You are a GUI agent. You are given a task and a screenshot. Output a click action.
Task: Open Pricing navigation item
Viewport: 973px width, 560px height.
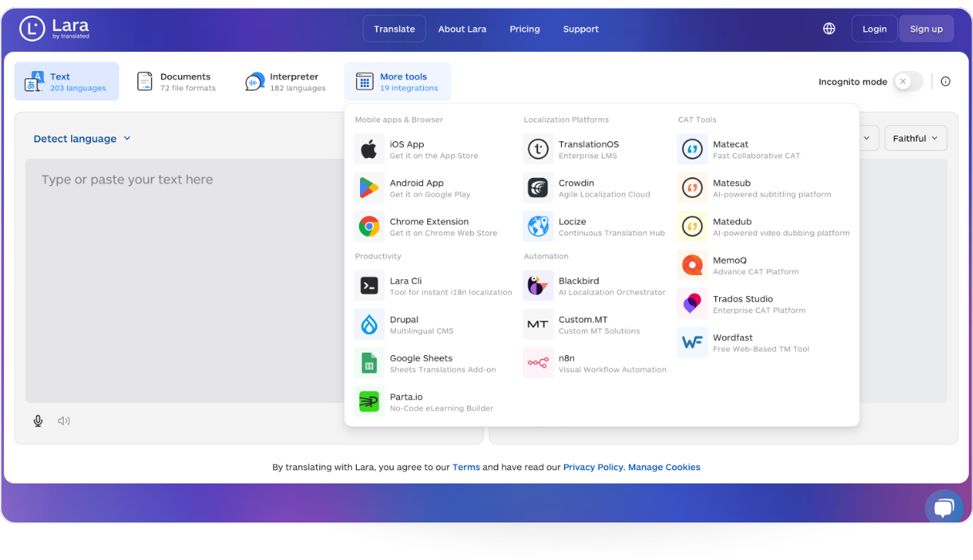click(524, 29)
